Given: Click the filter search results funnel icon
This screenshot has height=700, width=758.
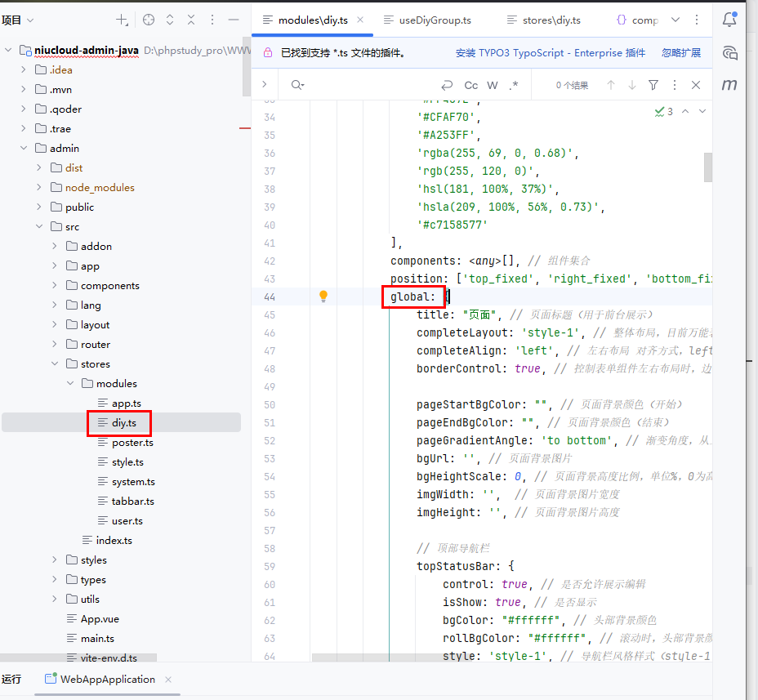Looking at the screenshot, I should [653, 85].
